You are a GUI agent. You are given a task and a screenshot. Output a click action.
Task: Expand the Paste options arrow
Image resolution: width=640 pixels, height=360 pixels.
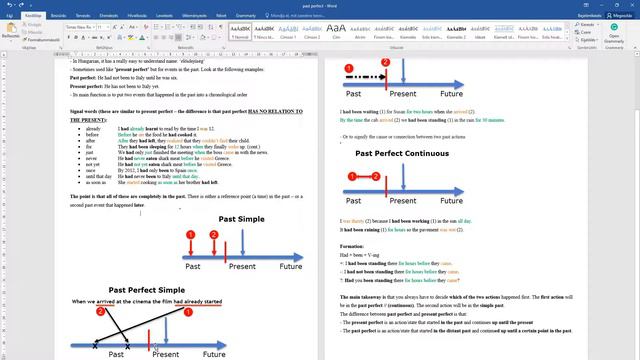[x=11, y=40]
